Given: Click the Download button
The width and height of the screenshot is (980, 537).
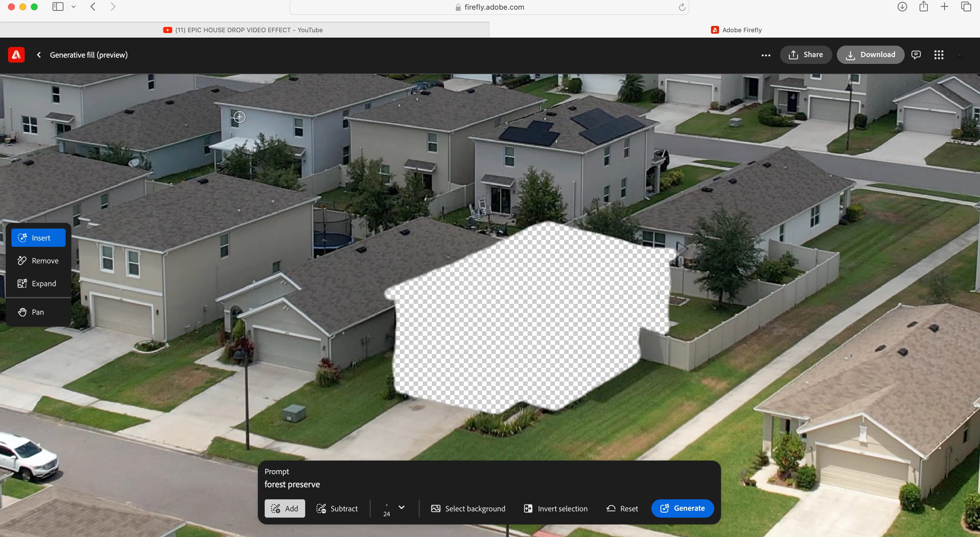Looking at the screenshot, I should (870, 55).
